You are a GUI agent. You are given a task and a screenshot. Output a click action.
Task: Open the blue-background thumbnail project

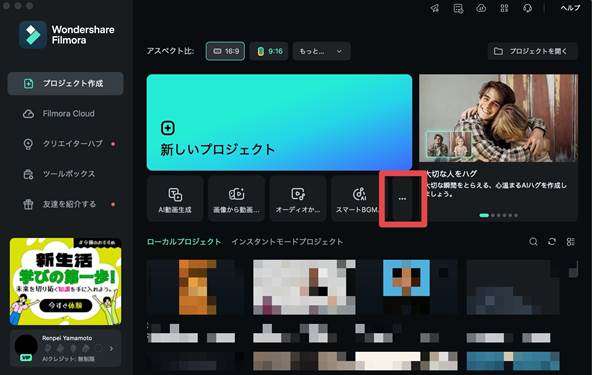click(406, 287)
